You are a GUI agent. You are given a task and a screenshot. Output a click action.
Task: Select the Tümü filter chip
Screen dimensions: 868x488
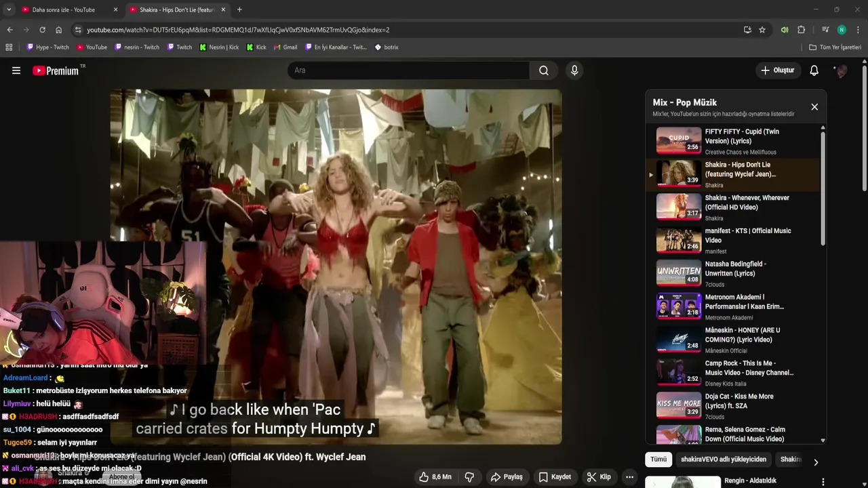tap(658, 460)
